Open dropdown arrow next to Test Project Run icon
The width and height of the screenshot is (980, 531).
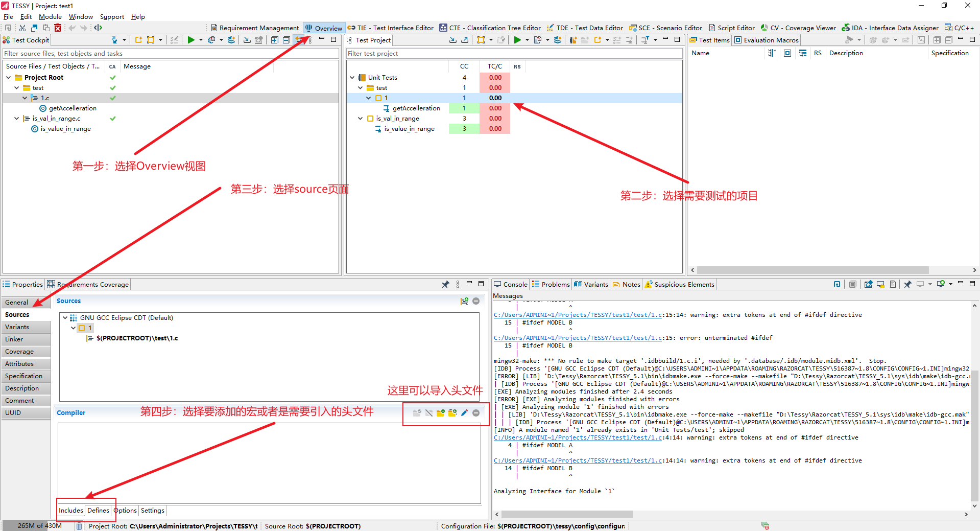click(x=527, y=40)
